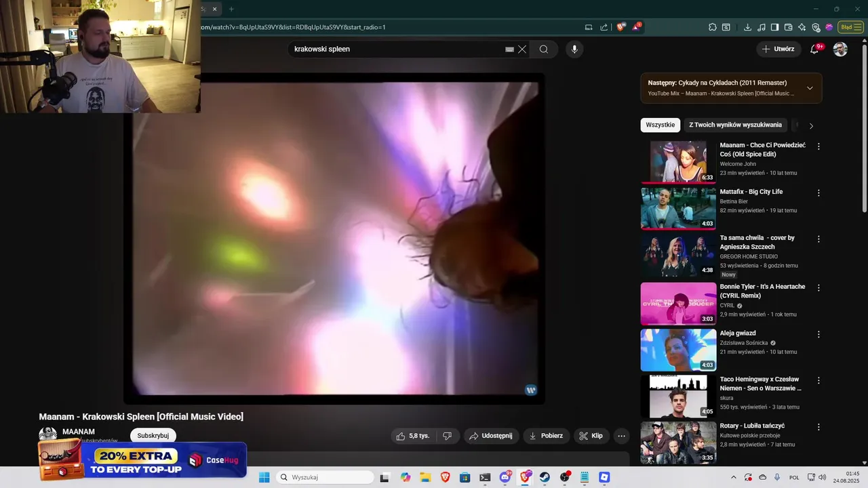The image size is (868, 488).
Task: Open options for Bonnie Tyler CYRIL Remix
Action: click(x=818, y=287)
